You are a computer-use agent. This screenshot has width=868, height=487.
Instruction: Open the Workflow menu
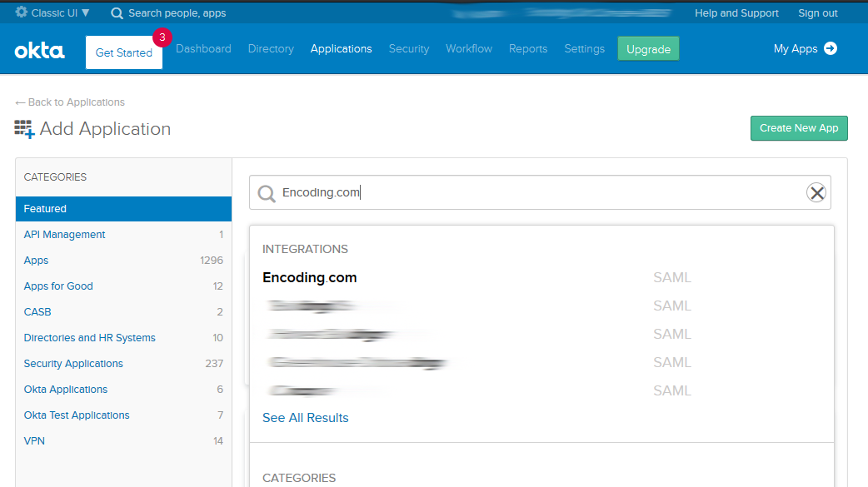coord(469,48)
